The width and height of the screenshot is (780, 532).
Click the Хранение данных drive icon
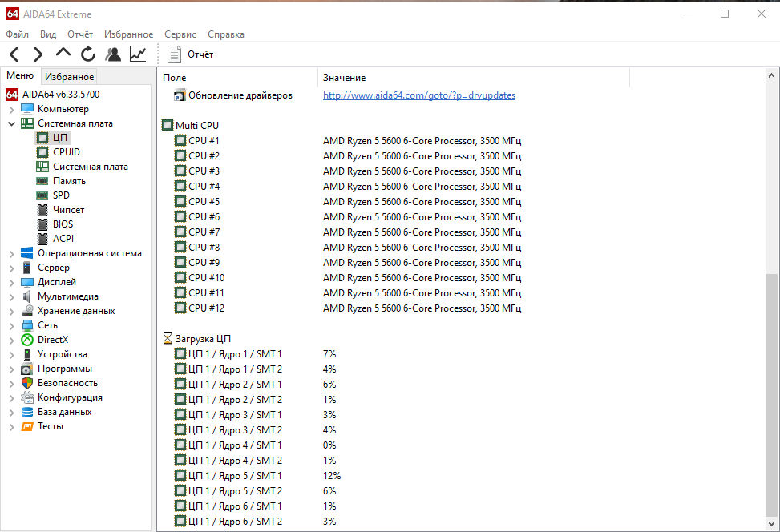pos(27,311)
